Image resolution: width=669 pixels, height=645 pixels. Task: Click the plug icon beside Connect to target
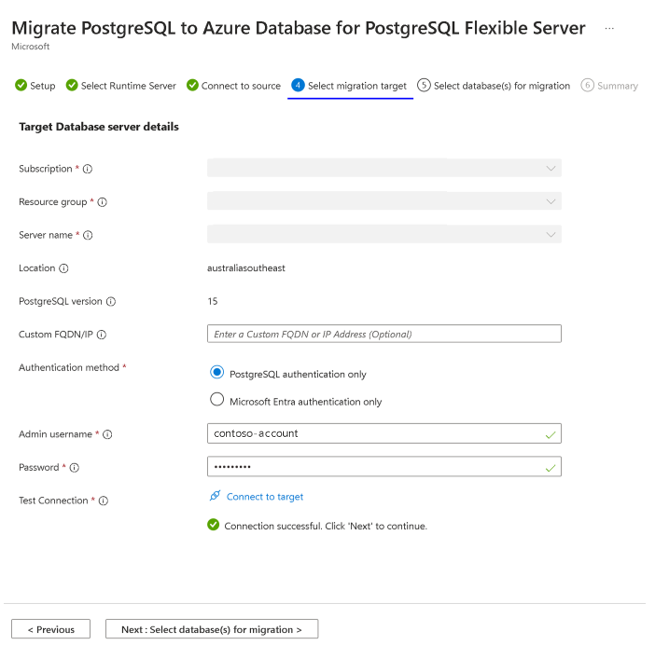coord(215,496)
